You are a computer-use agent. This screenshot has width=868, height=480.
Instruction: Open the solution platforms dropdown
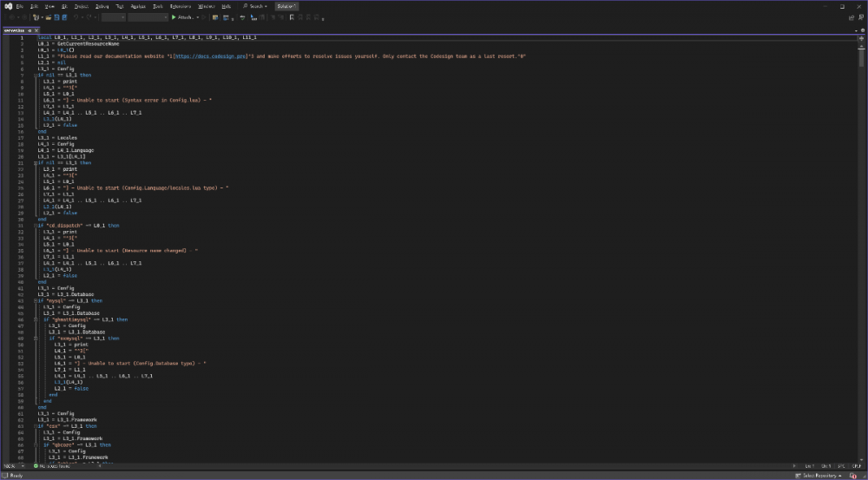(x=148, y=16)
